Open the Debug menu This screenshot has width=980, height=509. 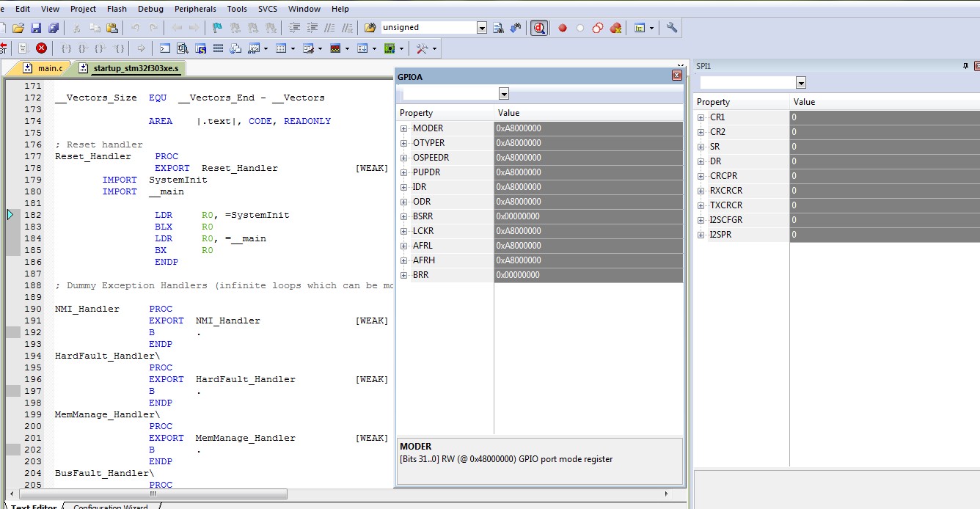coord(150,9)
